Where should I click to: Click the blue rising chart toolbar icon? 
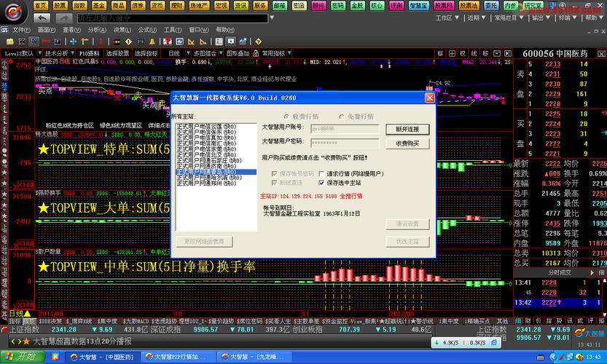243,41
